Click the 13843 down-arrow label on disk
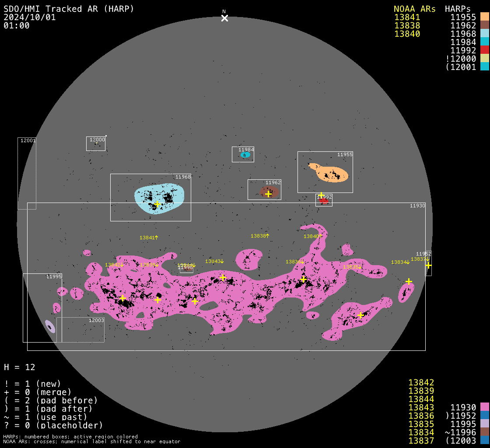This screenshot has height=448, width=490. click(214, 261)
